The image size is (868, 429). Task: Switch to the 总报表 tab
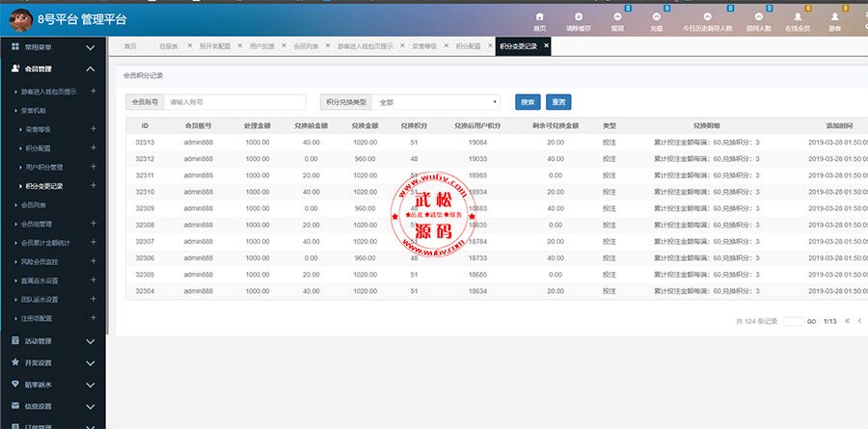[x=168, y=46]
